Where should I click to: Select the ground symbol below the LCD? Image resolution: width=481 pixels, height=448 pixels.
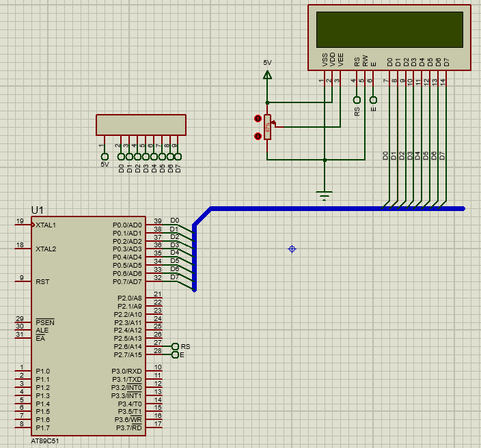[x=325, y=195]
